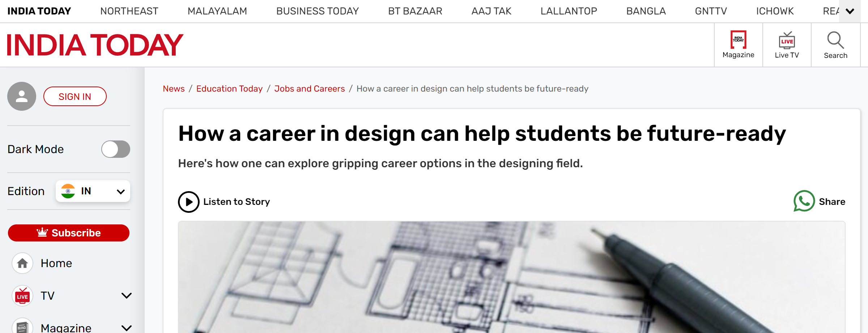Viewport: 868px width, 333px height.
Task: Share the story via WhatsApp icon
Action: click(x=804, y=201)
